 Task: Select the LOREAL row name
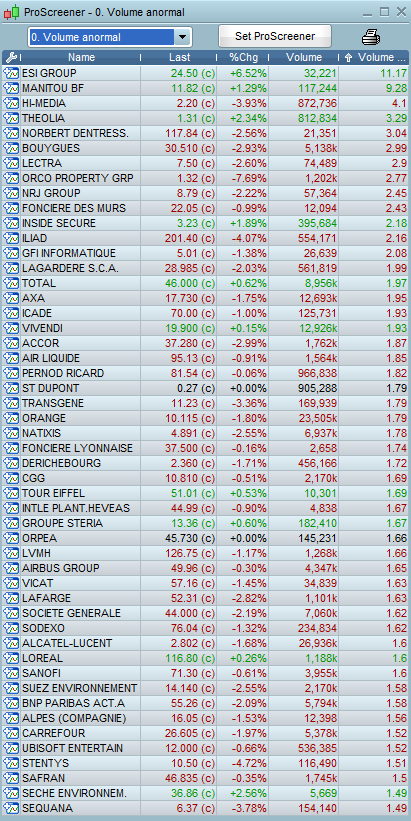[42, 658]
